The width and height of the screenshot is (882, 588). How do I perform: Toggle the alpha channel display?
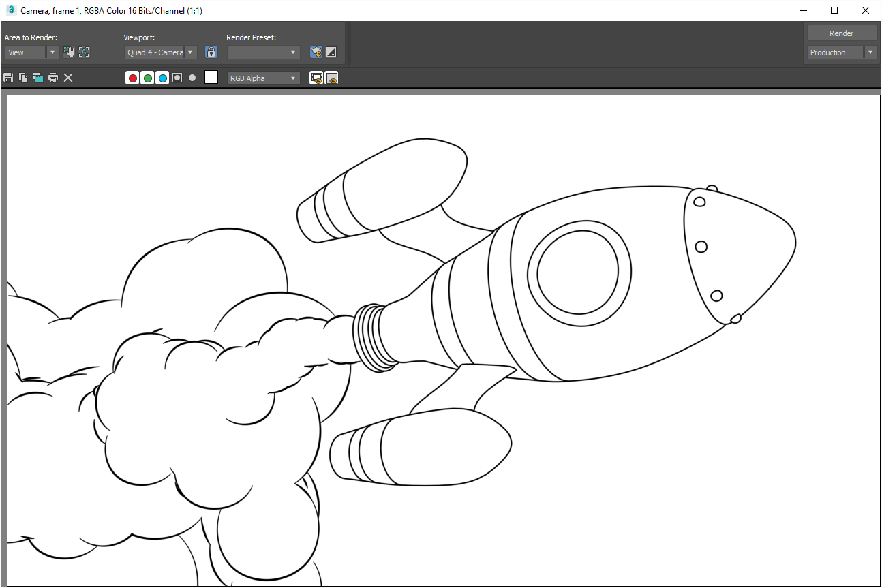click(x=177, y=78)
